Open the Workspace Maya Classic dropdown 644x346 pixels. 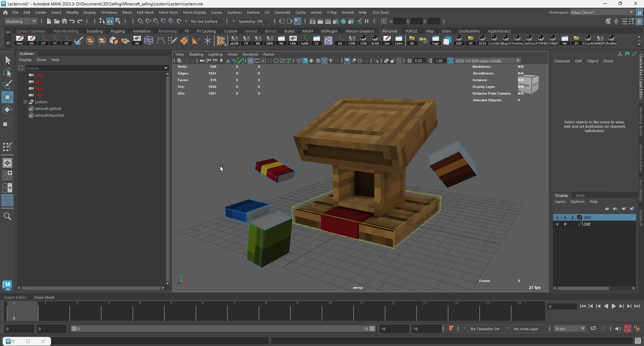click(x=602, y=12)
